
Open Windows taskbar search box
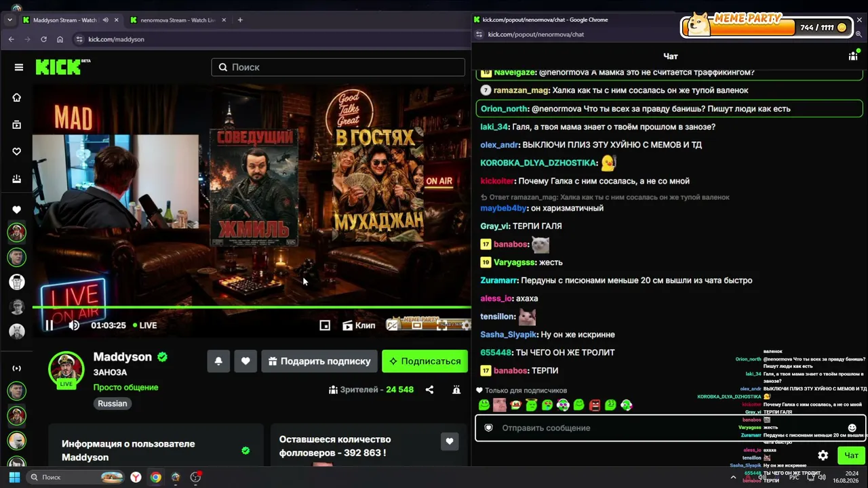pos(75,477)
